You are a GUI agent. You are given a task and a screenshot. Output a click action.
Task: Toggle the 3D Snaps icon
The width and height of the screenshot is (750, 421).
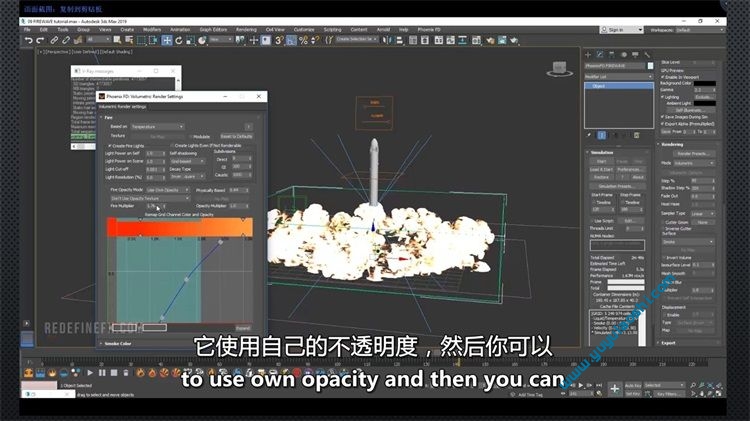coord(279,41)
